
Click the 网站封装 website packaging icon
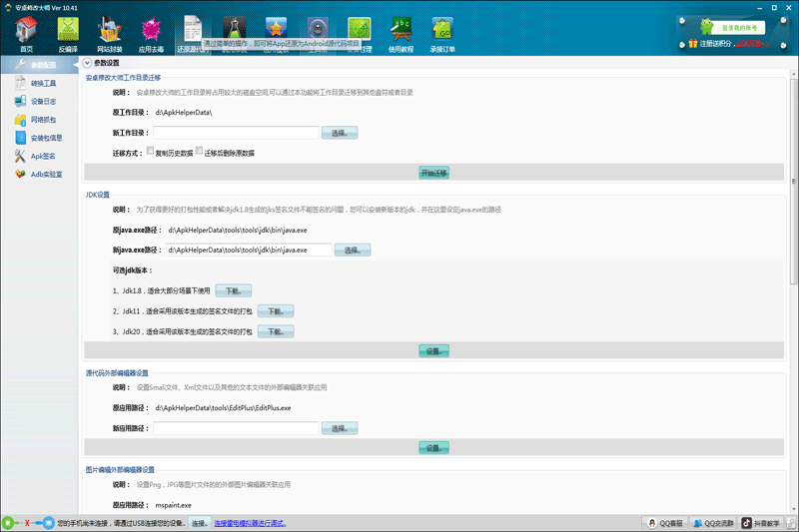pyautogui.click(x=110, y=35)
